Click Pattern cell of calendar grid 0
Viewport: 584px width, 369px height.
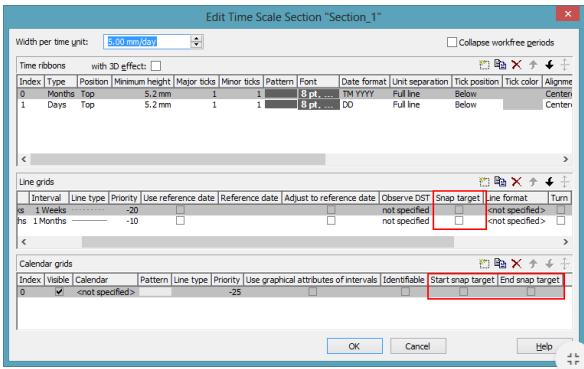tap(155, 292)
